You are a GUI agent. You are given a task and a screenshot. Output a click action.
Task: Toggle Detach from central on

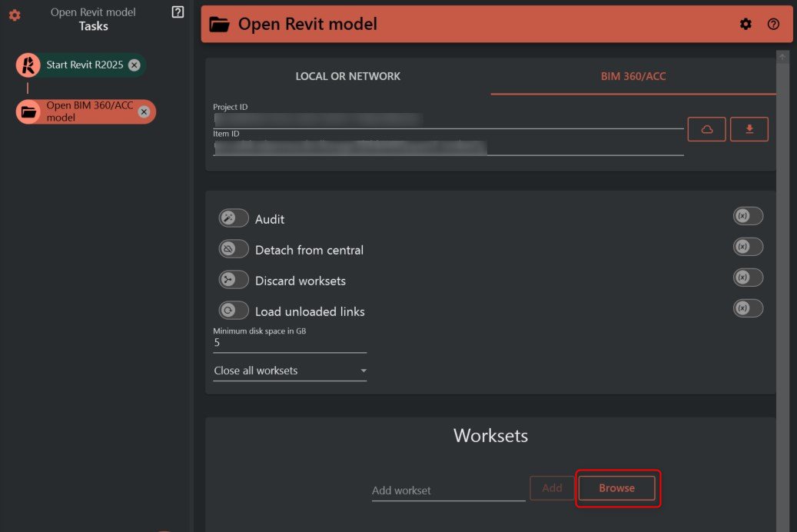(x=234, y=248)
